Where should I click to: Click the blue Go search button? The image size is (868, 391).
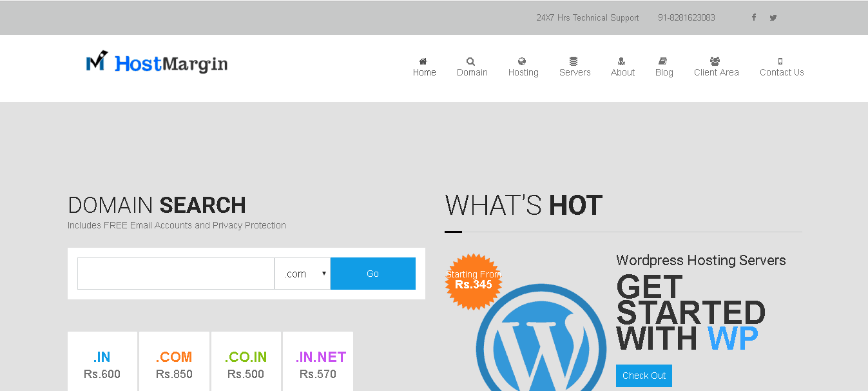tap(373, 274)
